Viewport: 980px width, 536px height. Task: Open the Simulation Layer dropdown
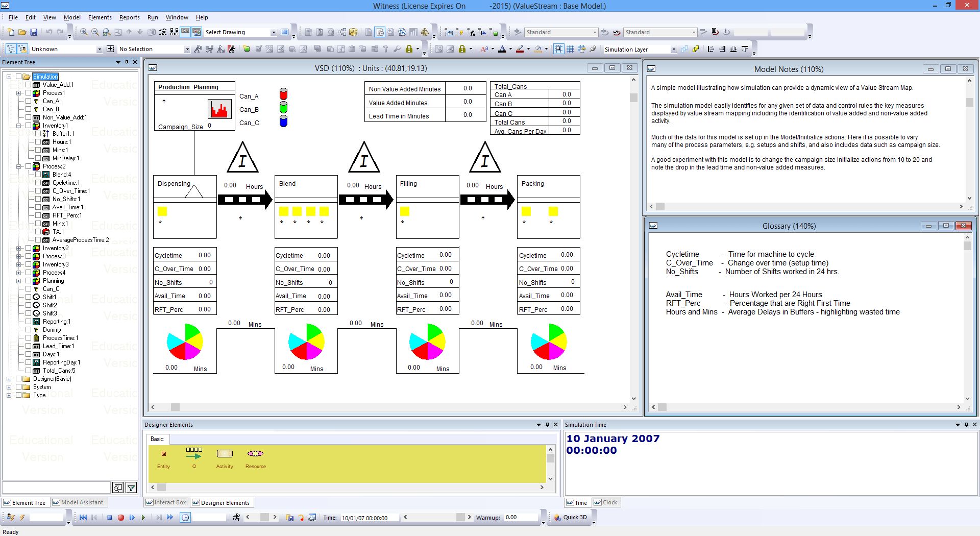(675, 49)
